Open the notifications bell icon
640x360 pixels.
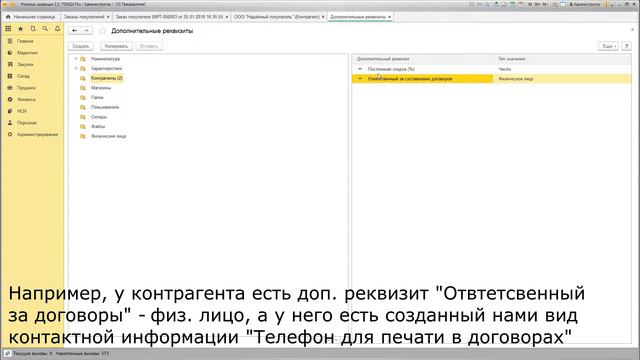[x=58, y=29]
